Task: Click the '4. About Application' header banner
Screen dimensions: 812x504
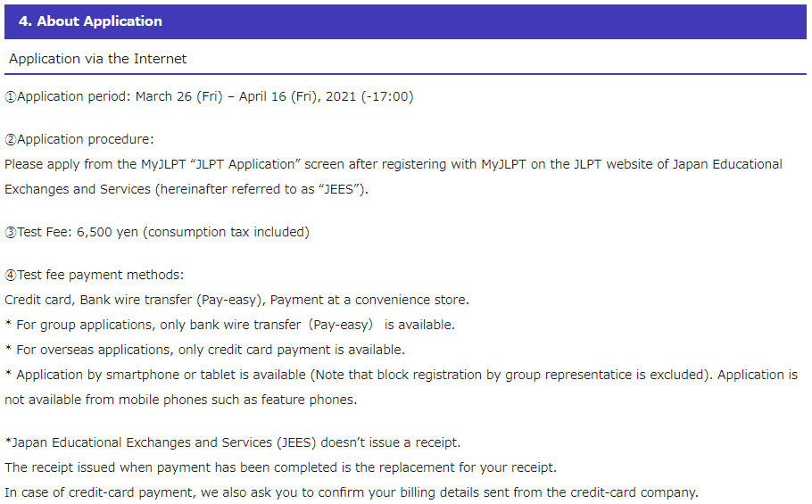Action: pos(405,21)
